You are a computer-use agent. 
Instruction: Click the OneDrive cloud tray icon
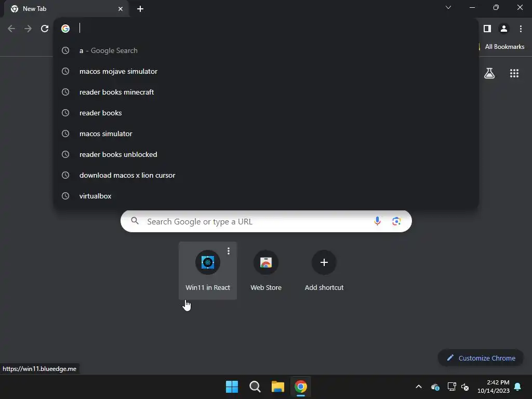pos(435,387)
